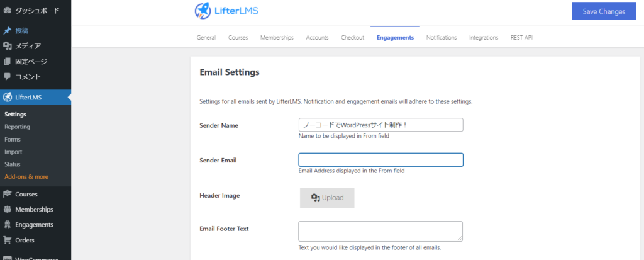Switch to the Integrations tab
Screen dimensions: 644x260
pos(484,37)
